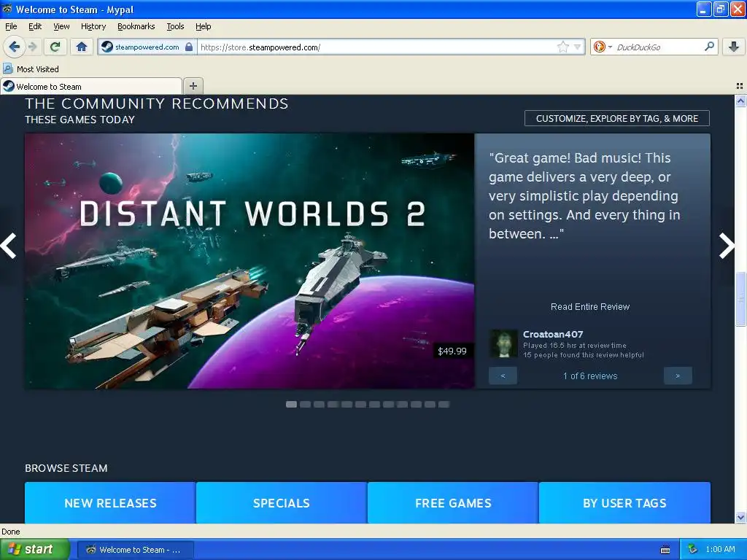This screenshot has width=747, height=560.
Task: Go to the previous review arrow button
Action: coord(503,376)
